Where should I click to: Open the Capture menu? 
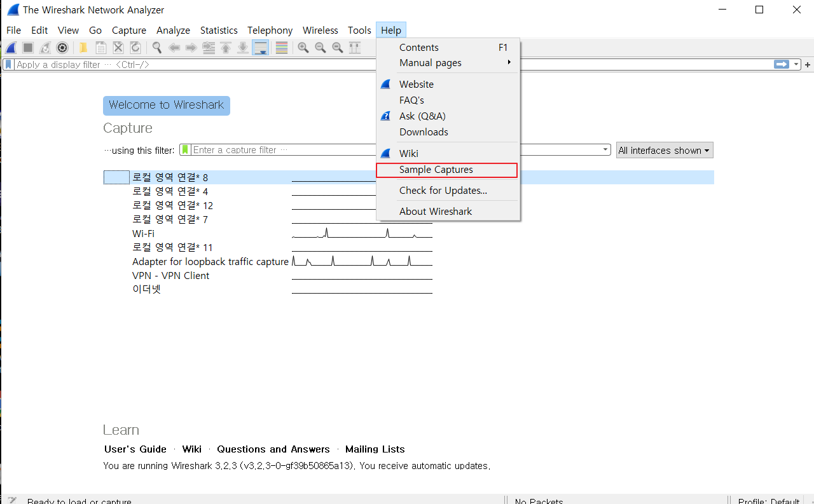129,30
